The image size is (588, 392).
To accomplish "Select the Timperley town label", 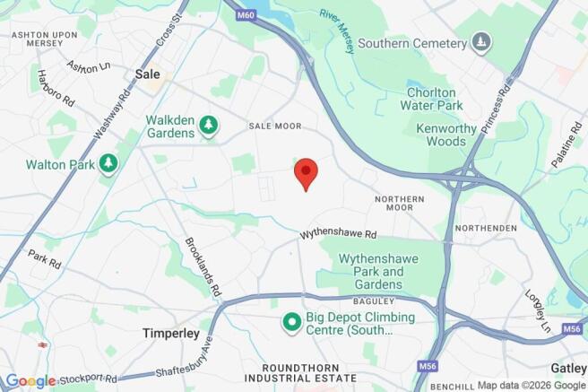I will [x=171, y=333].
